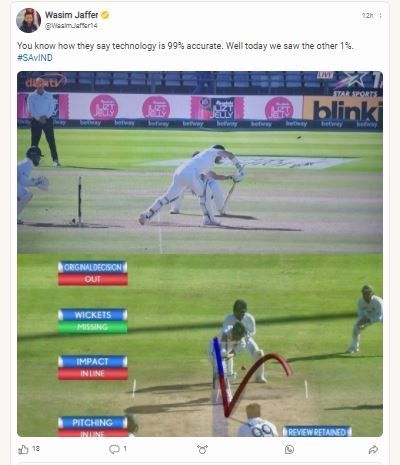The width and height of the screenshot is (400, 465).
Task: Open comments via the speech bubble icon
Action: pyautogui.click(x=114, y=449)
